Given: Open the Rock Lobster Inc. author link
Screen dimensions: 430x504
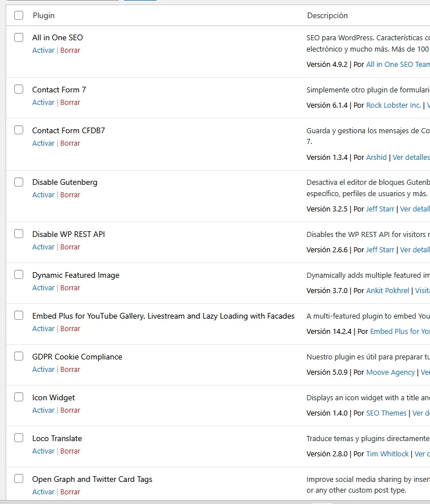Looking at the screenshot, I should tap(393, 105).
